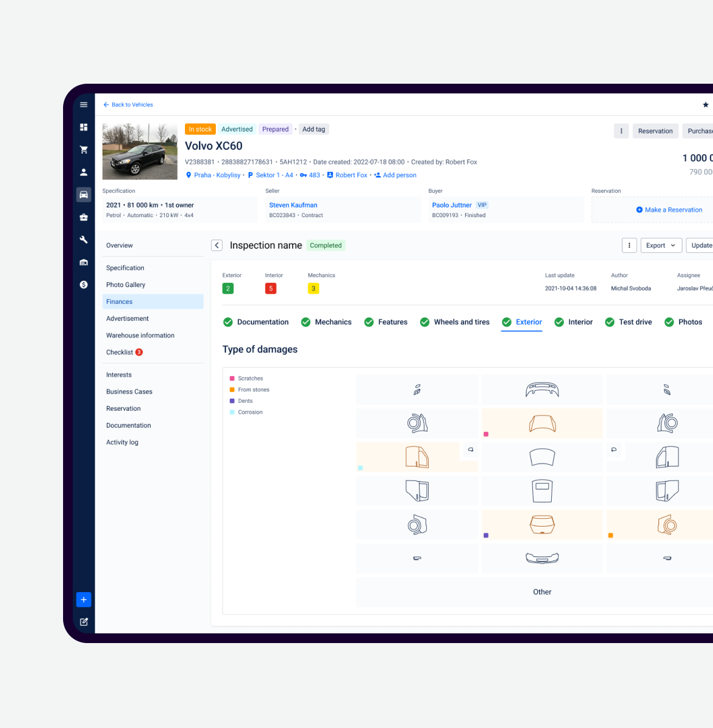
Task: Open inspection three-dot options menu
Action: (629, 246)
